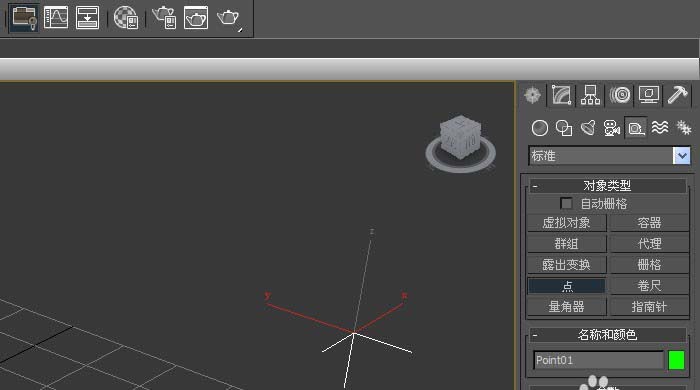The width and height of the screenshot is (700, 390).
Task: Select the Shapes category icon
Action: click(564, 128)
